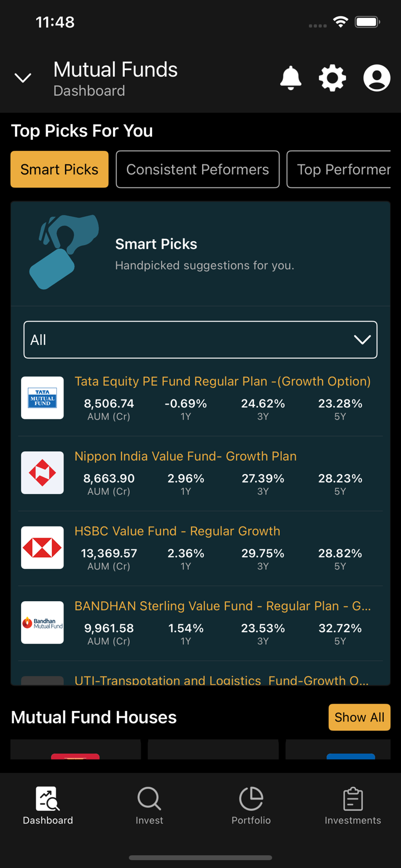
Task: Tap the Nippon India fund logo
Action: (42, 473)
